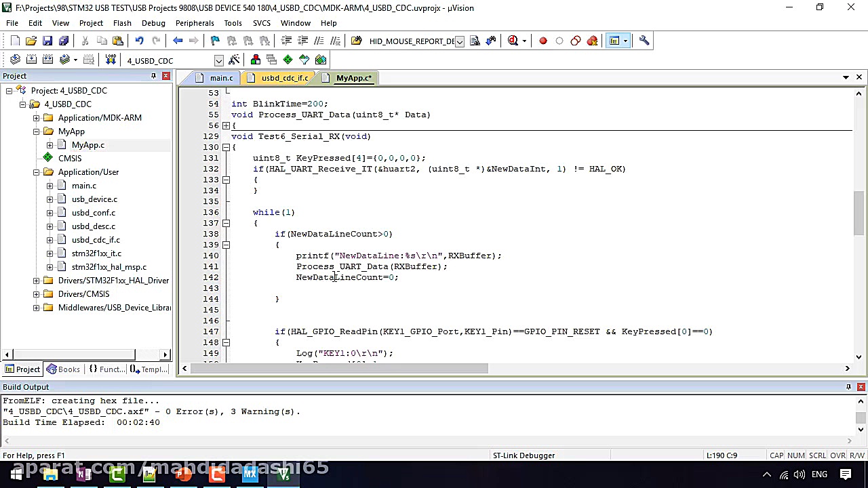Expand the folded code block at line 56
The width and height of the screenshot is (868, 488).
pos(226,125)
